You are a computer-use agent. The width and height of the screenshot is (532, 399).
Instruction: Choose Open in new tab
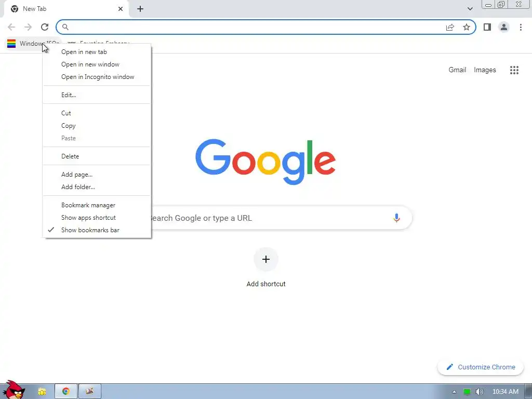(97, 52)
